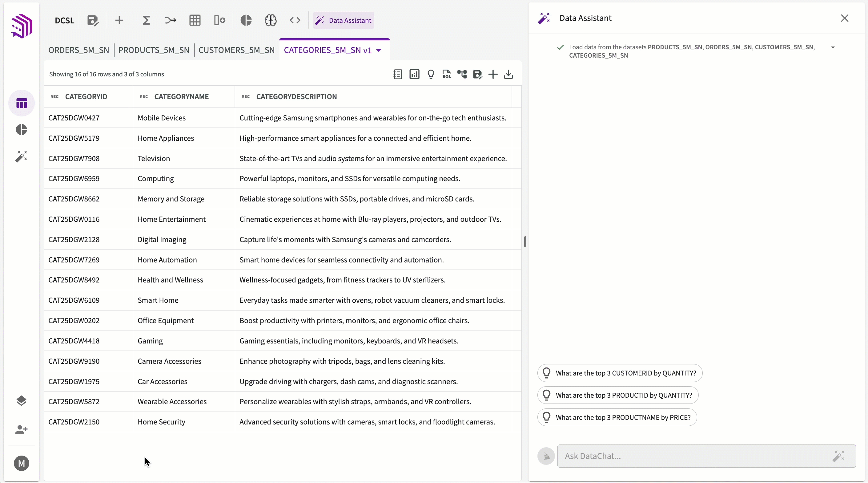Image resolution: width=868 pixels, height=483 pixels.
Task: Click the plus icon above the table
Action: coord(493,74)
